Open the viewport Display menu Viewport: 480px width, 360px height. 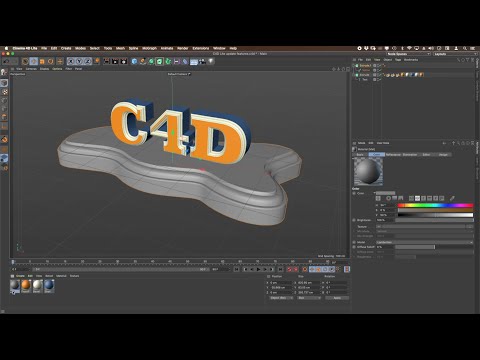45,69
